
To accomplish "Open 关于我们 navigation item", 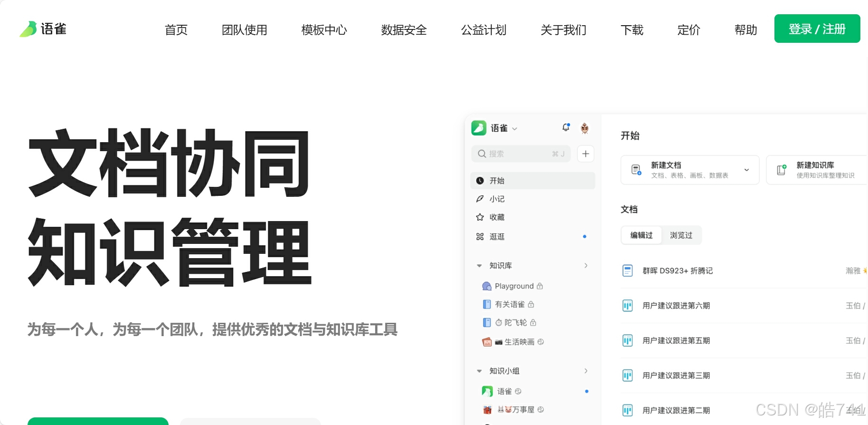I will pyautogui.click(x=564, y=30).
